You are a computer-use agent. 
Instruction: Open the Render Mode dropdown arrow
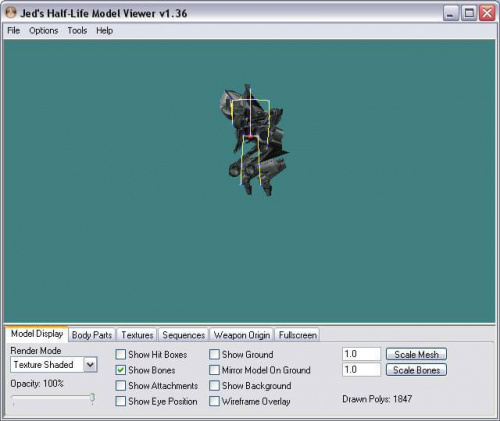[90, 365]
